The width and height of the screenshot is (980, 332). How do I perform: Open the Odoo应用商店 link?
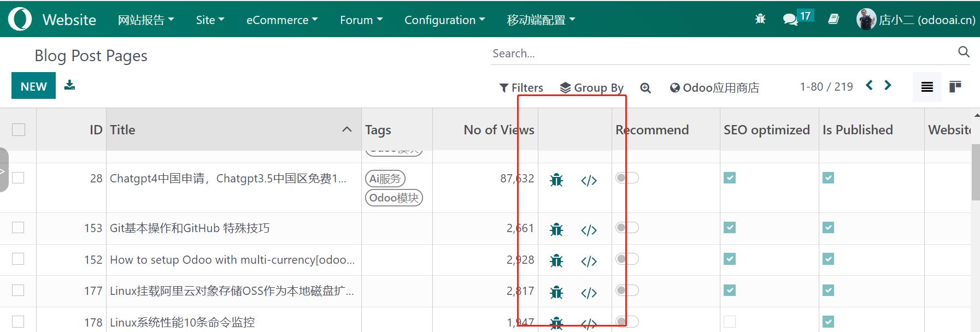pos(714,87)
